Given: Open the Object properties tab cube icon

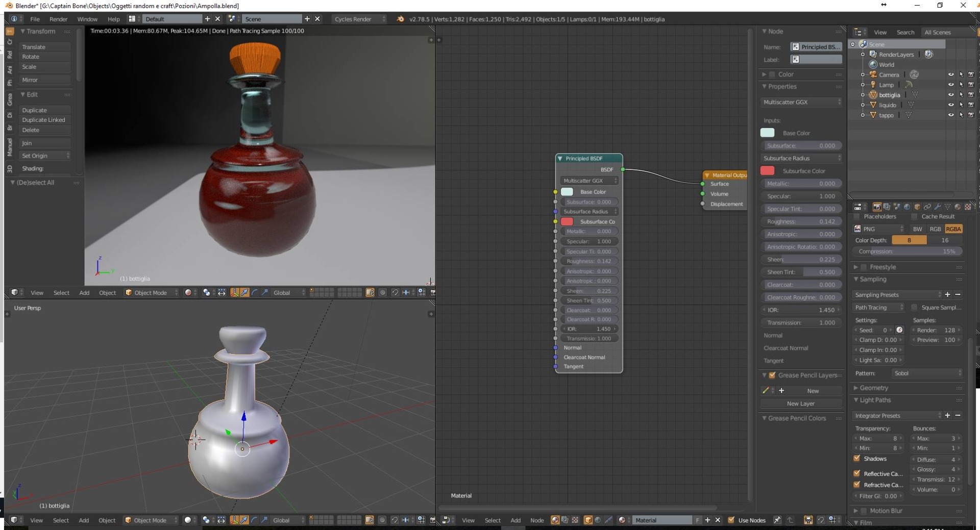Looking at the screenshot, I should tap(917, 207).
